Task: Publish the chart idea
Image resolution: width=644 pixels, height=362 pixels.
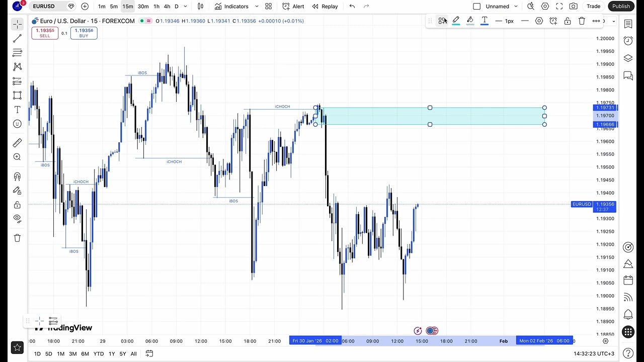Action: [621, 6]
